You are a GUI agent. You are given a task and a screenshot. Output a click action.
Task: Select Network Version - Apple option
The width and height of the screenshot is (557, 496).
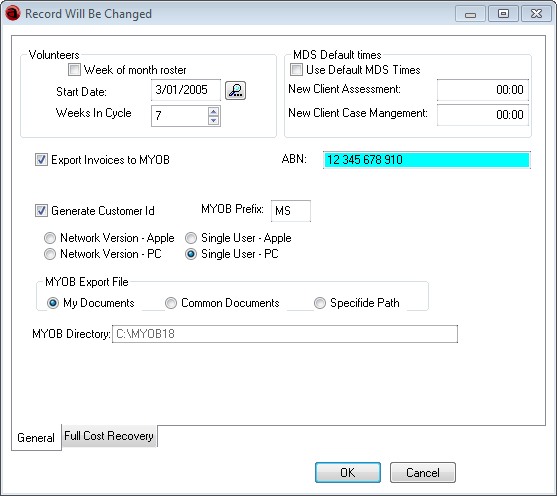tap(50, 238)
